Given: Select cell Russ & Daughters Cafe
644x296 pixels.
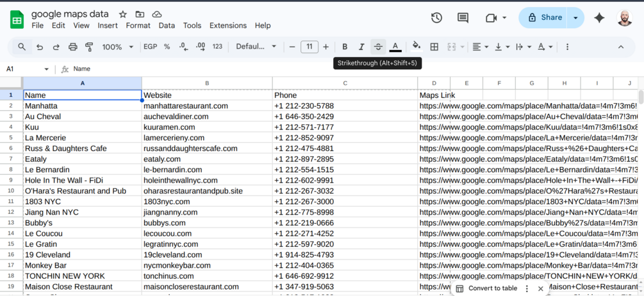Looking at the screenshot, I should 83,148.
